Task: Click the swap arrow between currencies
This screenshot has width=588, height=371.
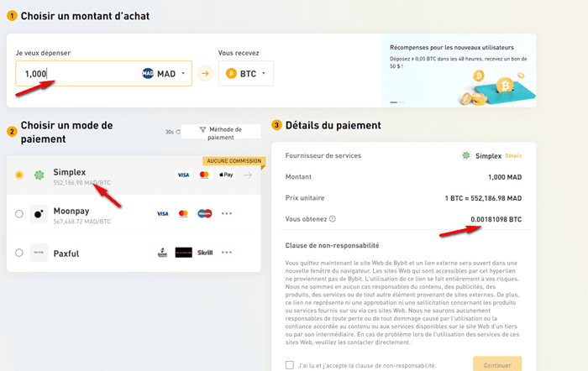Action: click(204, 74)
